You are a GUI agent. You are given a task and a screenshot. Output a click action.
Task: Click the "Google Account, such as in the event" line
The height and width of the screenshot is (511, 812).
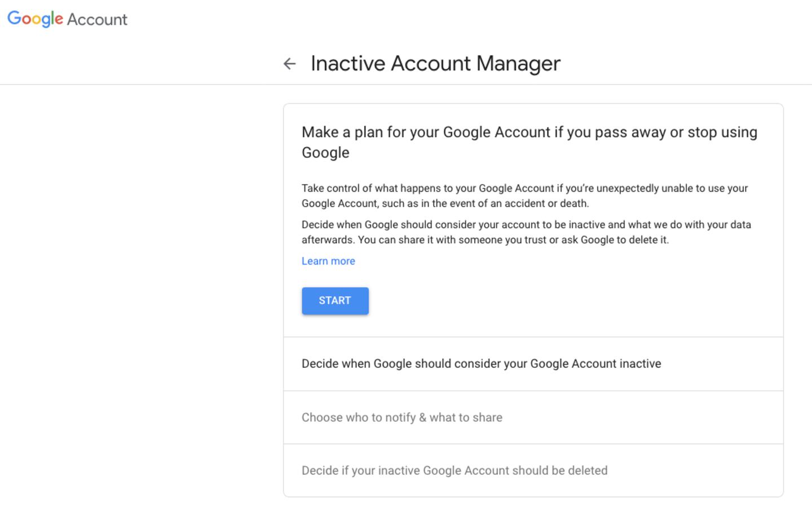(x=445, y=203)
